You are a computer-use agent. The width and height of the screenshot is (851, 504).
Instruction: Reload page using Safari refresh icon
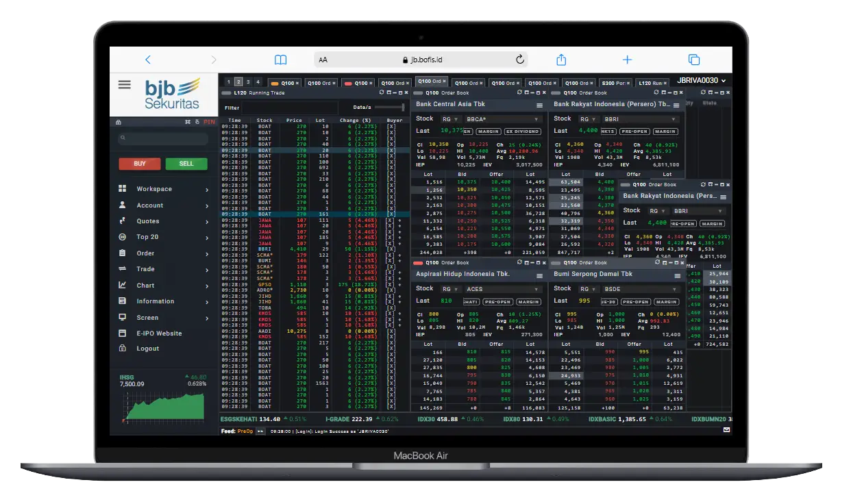(520, 60)
